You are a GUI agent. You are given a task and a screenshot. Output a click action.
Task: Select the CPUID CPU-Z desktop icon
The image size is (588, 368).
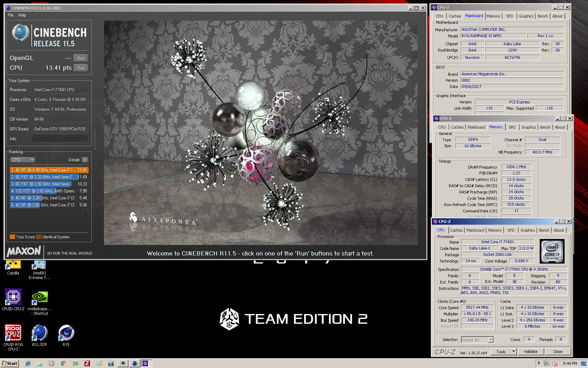[x=13, y=300]
